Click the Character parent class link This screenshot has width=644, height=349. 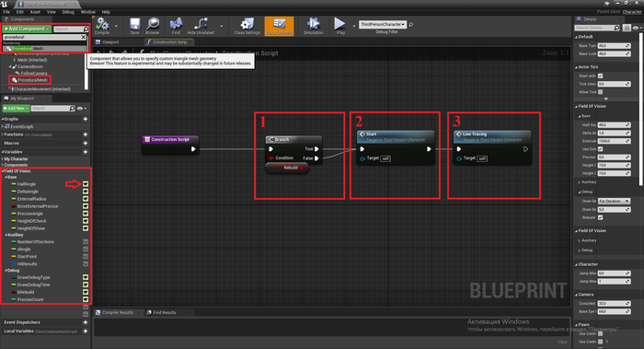click(632, 12)
